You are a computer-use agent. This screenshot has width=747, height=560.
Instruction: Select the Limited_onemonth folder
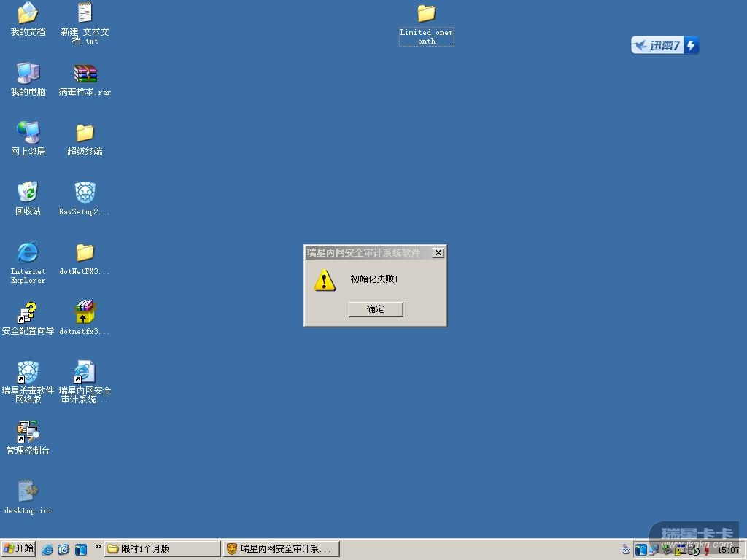[x=426, y=14]
